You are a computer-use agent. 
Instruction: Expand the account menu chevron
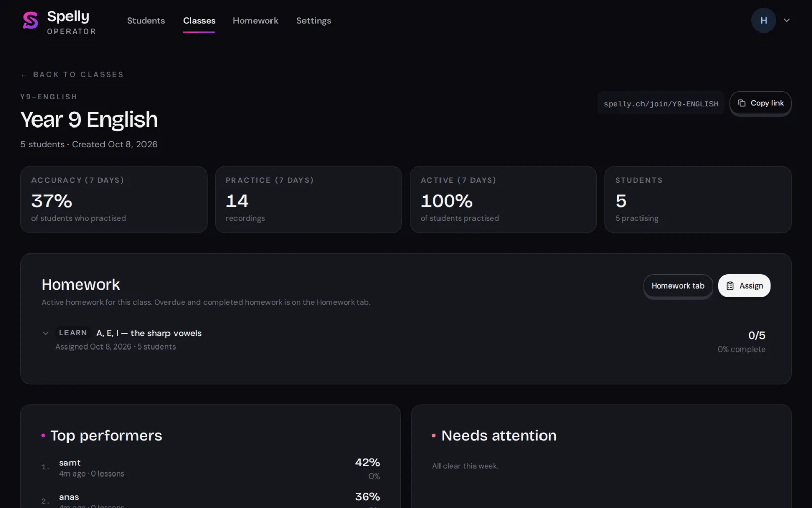click(787, 20)
